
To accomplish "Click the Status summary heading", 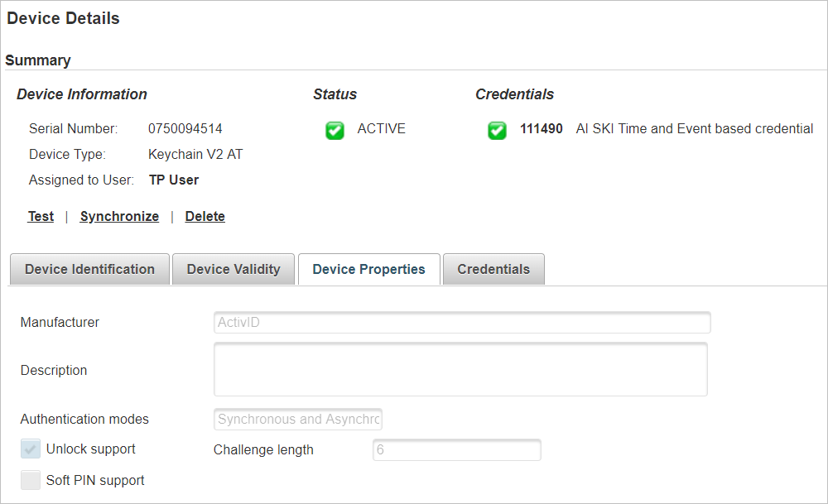I will [x=335, y=94].
